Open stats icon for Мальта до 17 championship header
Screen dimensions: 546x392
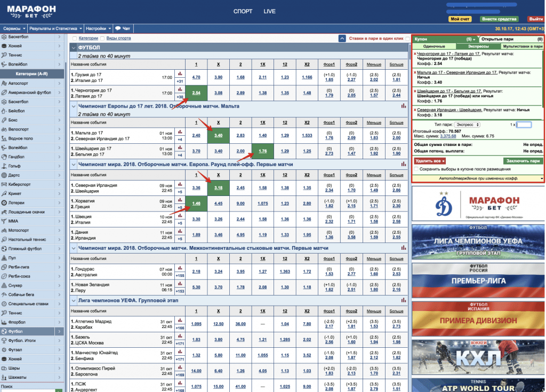point(403,106)
